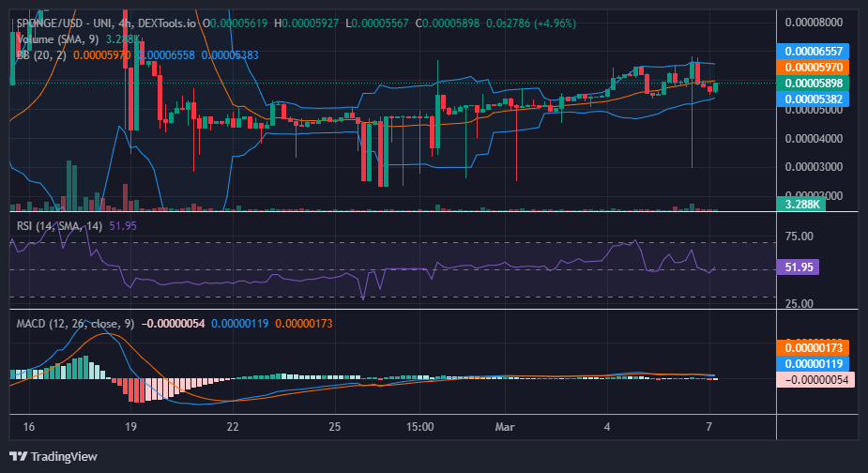
Task: Click the 15:00 time axis label
Action: click(x=419, y=427)
